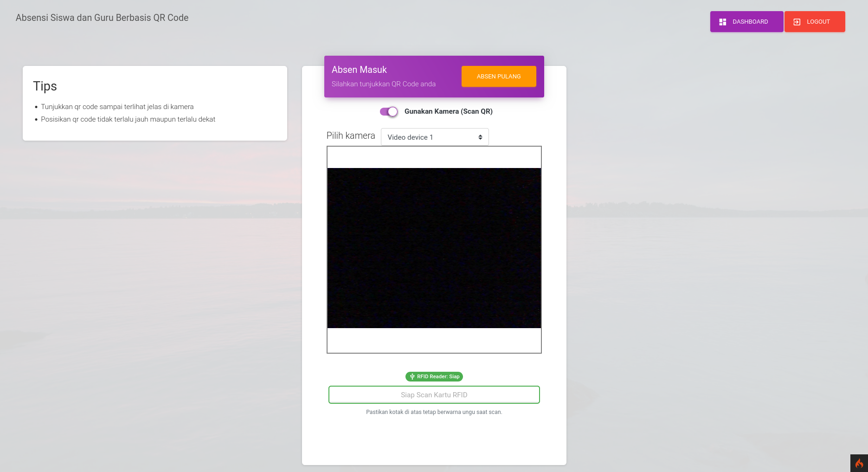Click the USB icon in RFID badge

point(412,377)
